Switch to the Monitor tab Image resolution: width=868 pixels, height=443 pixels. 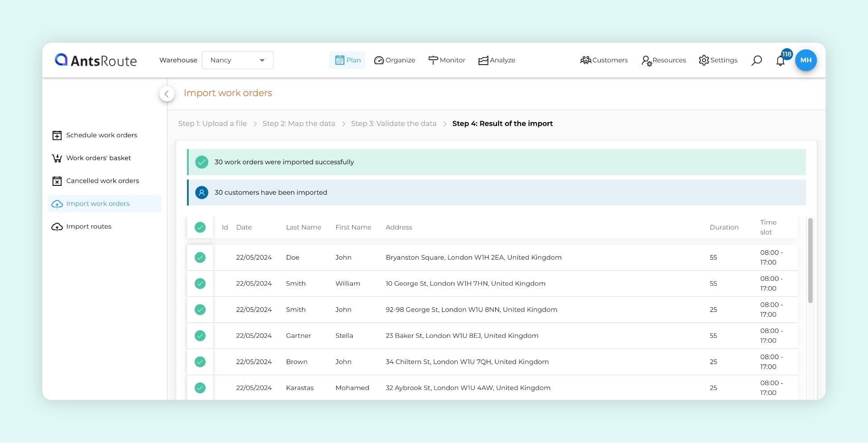[x=446, y=60]
